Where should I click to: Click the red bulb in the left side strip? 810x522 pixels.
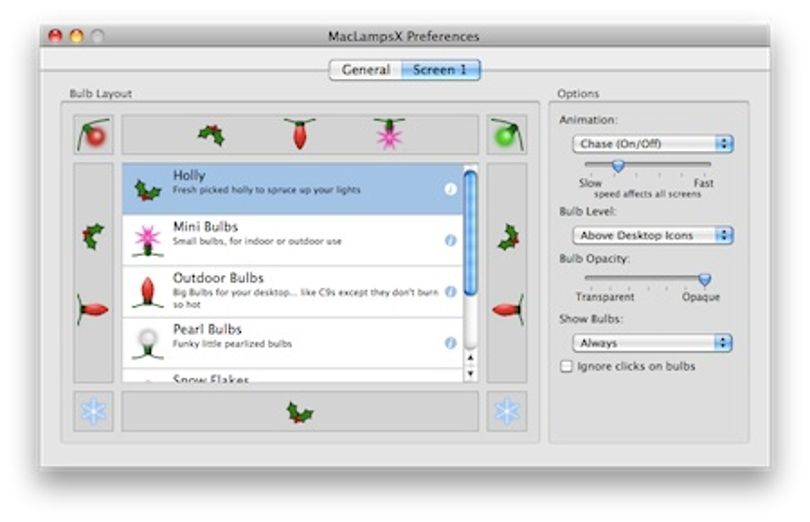(93, 310)
